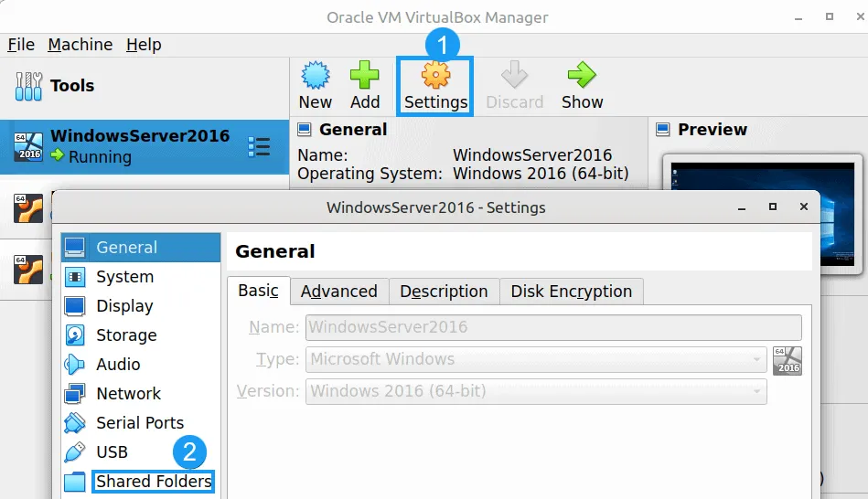The height and width of the screenshot is (499, 868).
Task: Minimize the VirtualBox Manager window
Action: (798, 17)
